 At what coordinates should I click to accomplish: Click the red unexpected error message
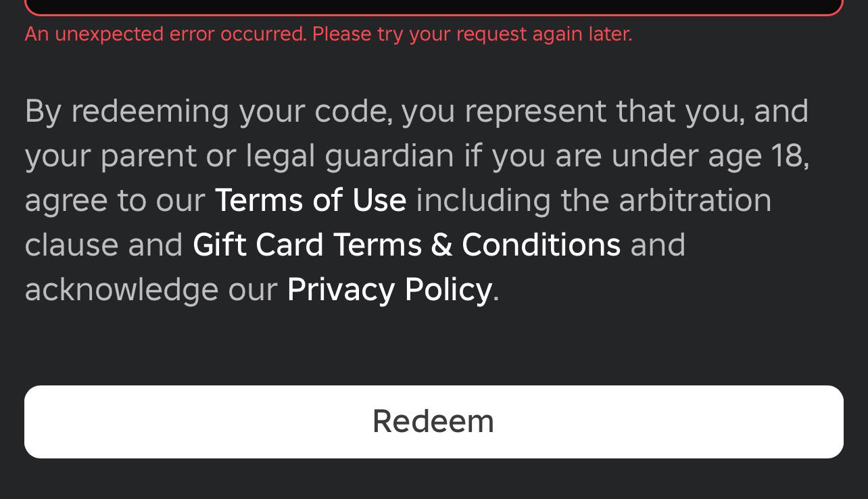coord(328,34)
